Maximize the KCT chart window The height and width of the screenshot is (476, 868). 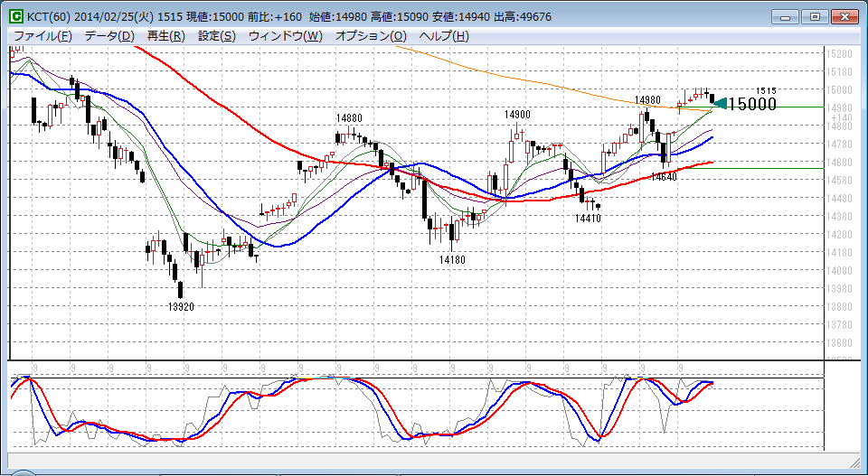click(x=814, y=16)
